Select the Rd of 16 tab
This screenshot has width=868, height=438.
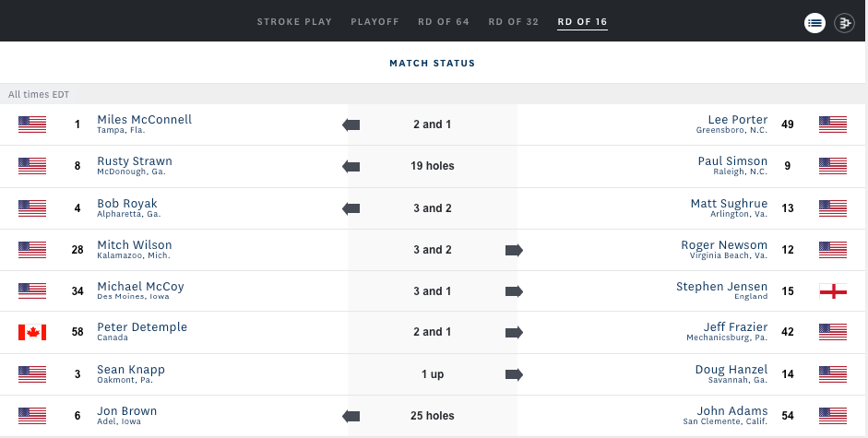click(x=582, y=21)
